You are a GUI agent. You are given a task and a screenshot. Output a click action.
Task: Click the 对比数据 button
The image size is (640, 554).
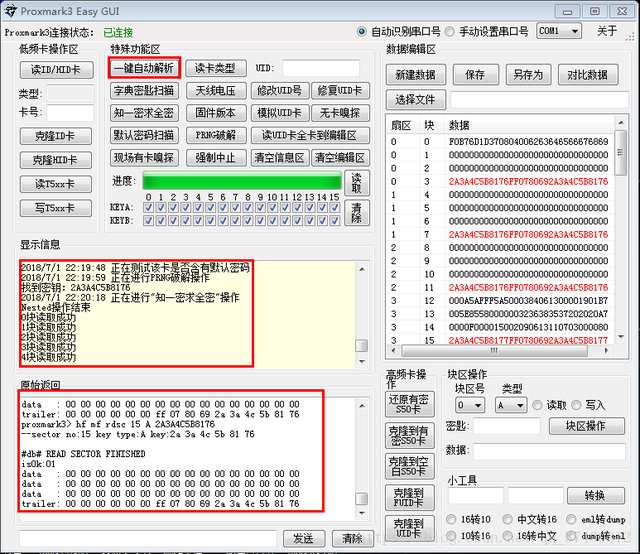click(x=588, y=75)
